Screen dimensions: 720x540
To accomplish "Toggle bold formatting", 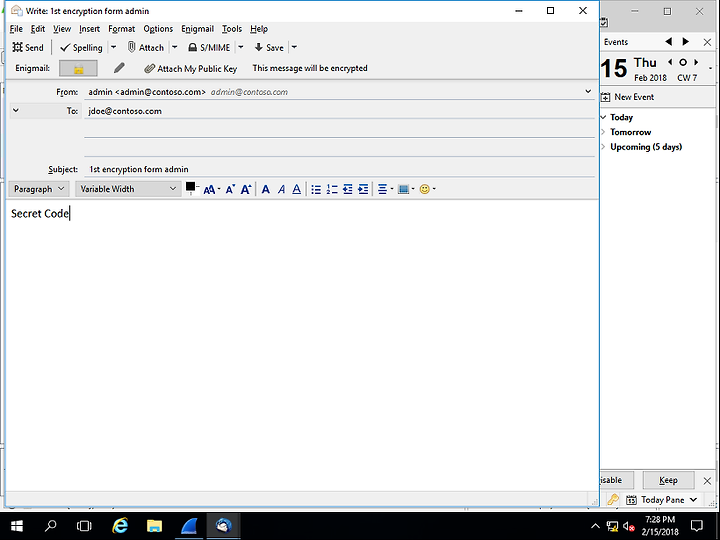I will 265,189.
